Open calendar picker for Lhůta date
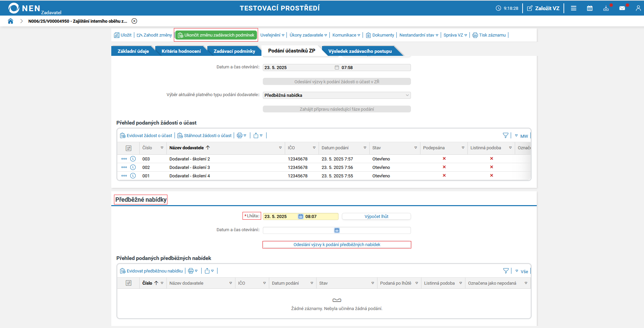Screen dimensions: 644x328 tap(301, 216)
